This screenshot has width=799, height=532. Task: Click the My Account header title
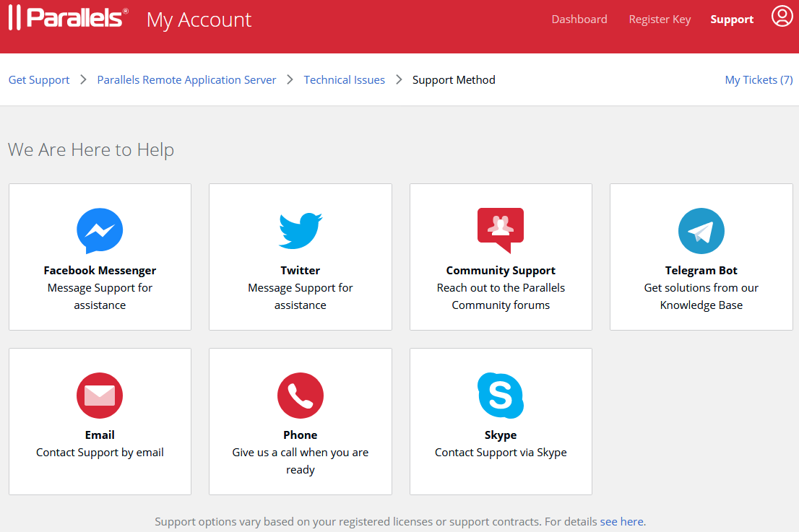pos(199,20)
